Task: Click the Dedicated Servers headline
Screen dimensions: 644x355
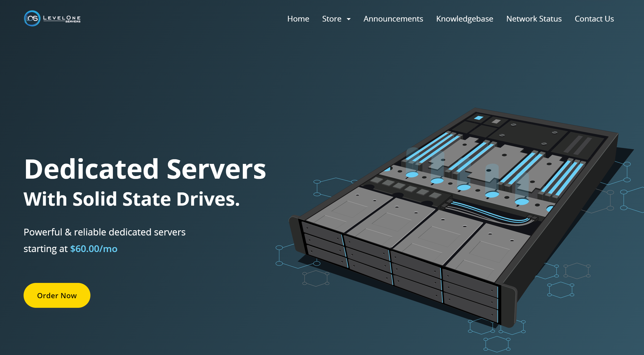Action: point(145,169)
